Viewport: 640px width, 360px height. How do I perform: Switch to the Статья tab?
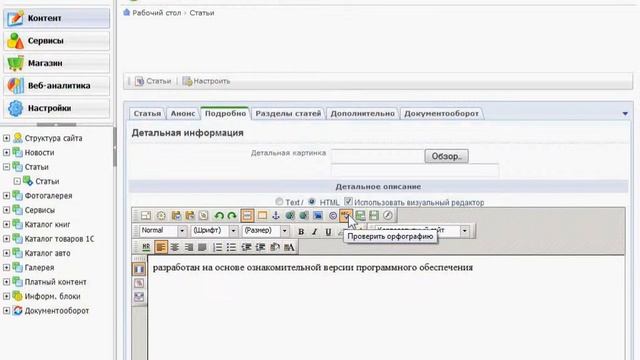click(147, 113)
